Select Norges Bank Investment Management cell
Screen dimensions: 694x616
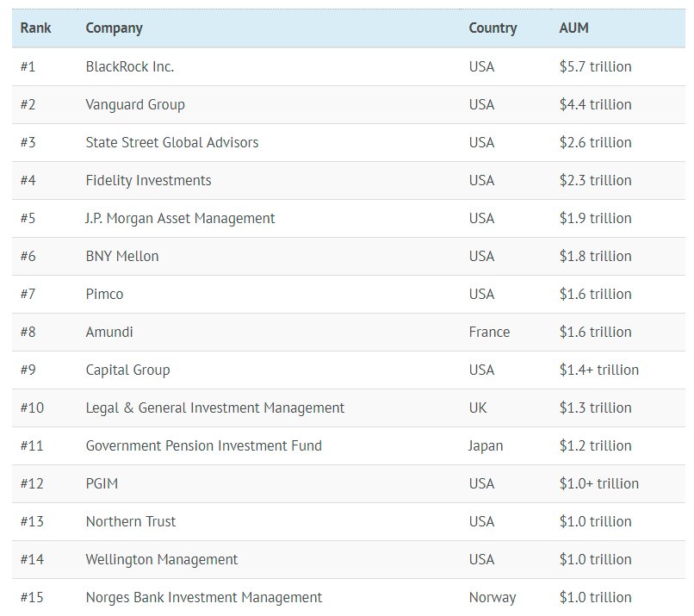[203, 598]
